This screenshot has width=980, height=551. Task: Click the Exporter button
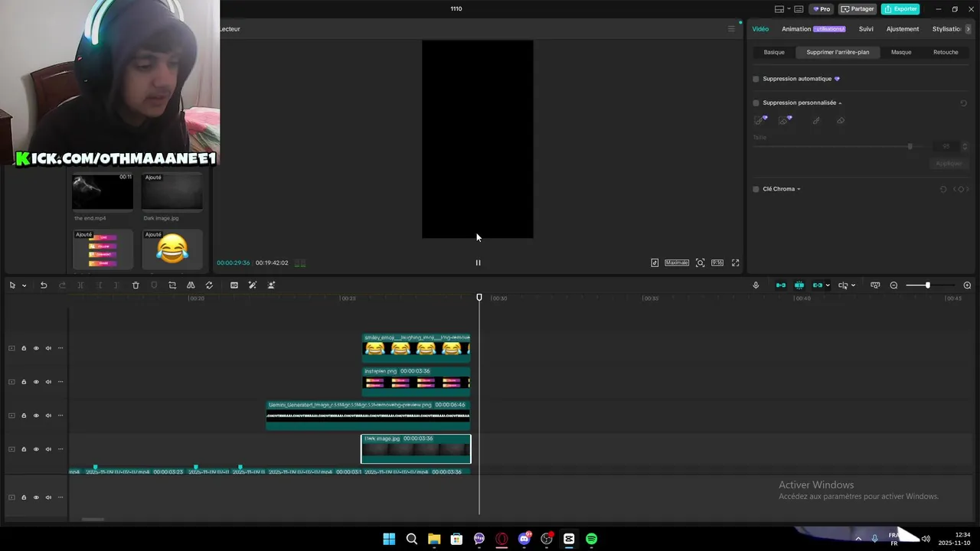coord(900,9)
